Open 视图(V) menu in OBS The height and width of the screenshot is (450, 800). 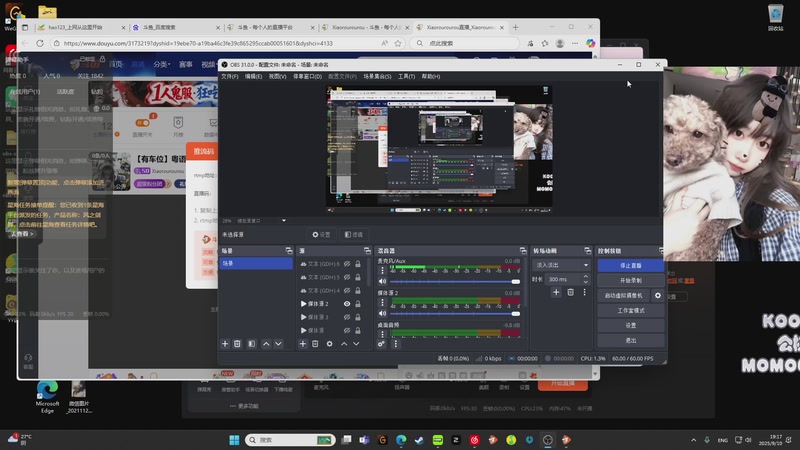[x=278, y=77]
